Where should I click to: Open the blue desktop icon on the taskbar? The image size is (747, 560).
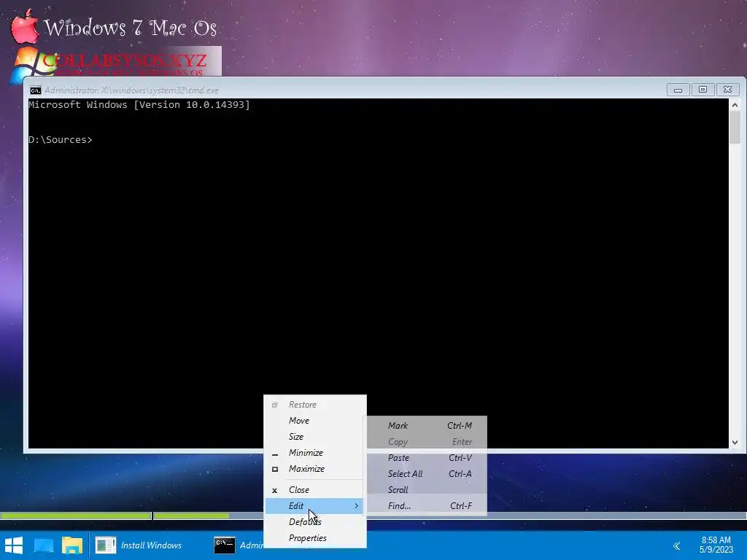pos(43,545)
